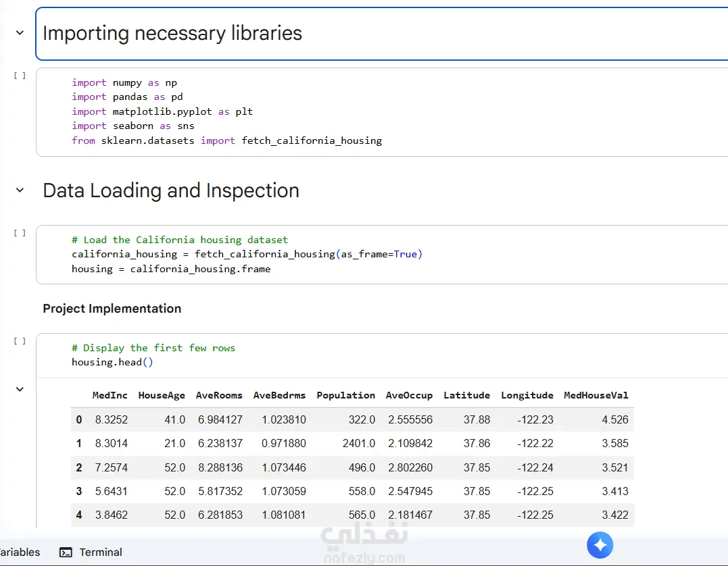Run the housing.head() code cell
The height and width of the screenshot is (566, 728).
pyautogui.click(x=20, y=341)
